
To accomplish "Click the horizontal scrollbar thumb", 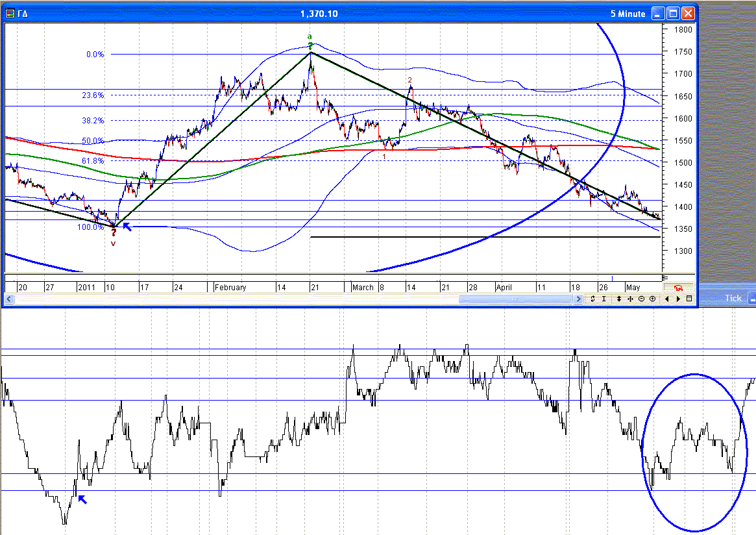I will (516, 299).
